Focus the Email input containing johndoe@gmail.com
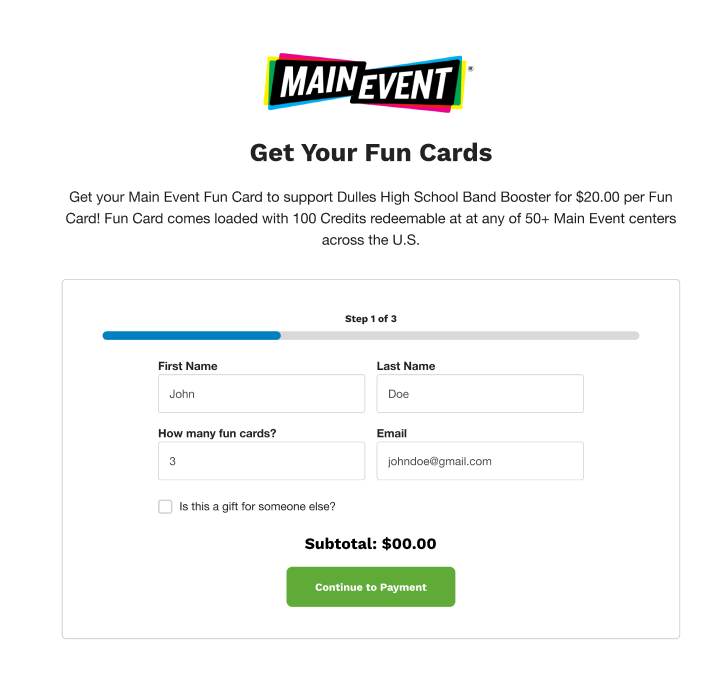Screen dimensions: 724x683 [479, 461]
